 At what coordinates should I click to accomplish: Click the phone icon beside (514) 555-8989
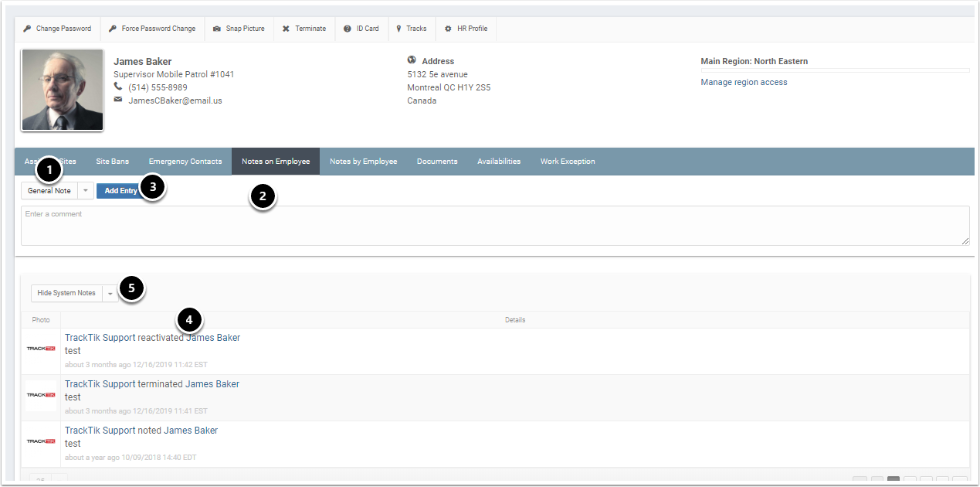pos(118,87)
